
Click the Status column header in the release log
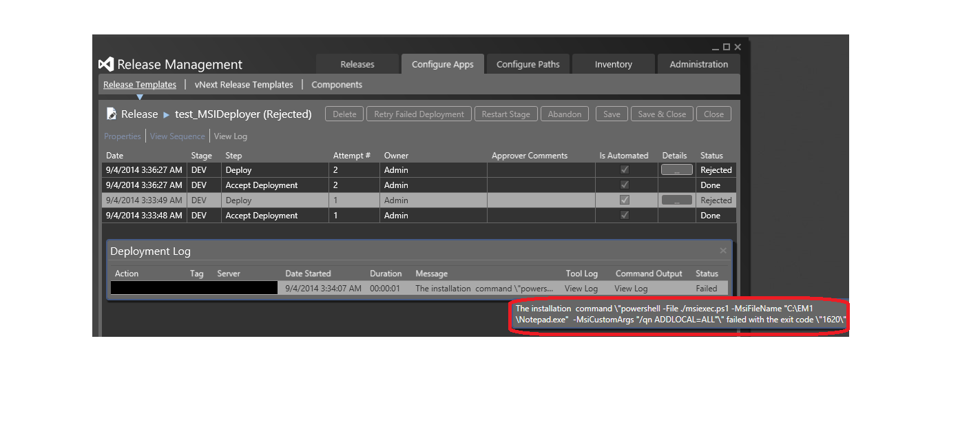711,156
